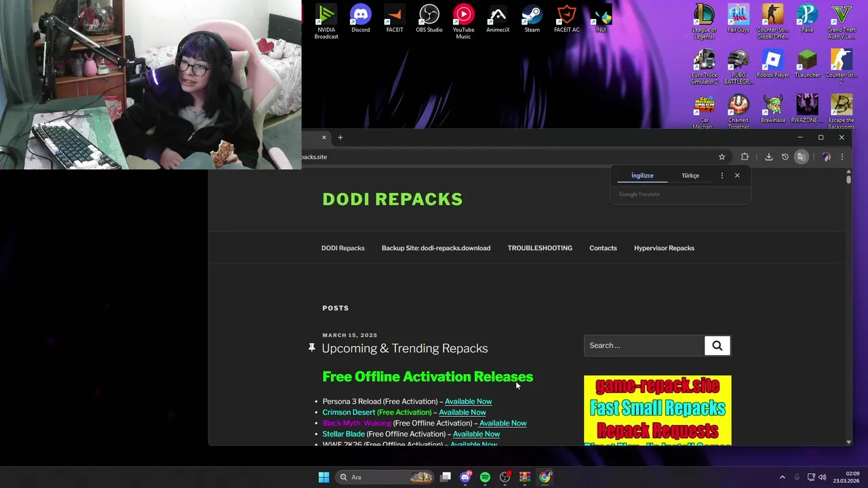Image resolution: width=868 pixels, height=488 pixels.
Task: Launch FACEIT desktop shortcut
Action: pyautogui.click(x=395, y=19)
